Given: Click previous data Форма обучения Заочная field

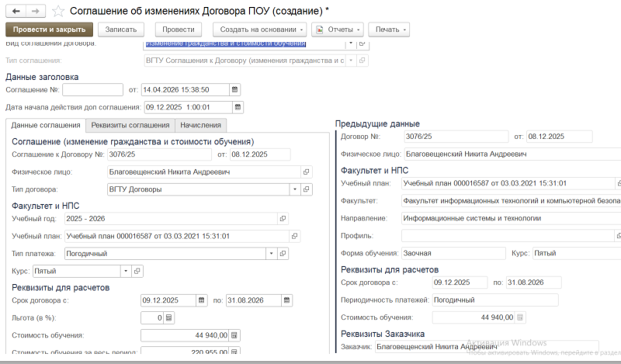Looking at the screenshot, I should tap(453, 253).
